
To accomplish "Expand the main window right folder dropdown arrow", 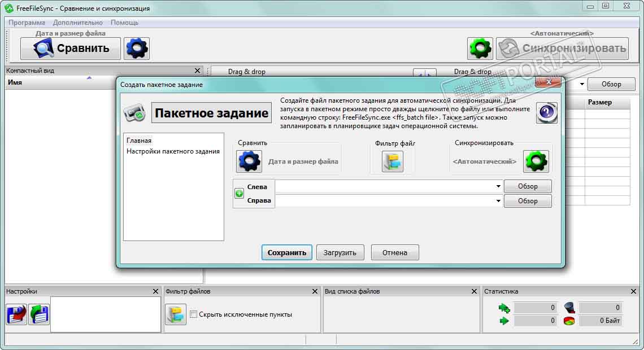I will click(x=581, y=84).
